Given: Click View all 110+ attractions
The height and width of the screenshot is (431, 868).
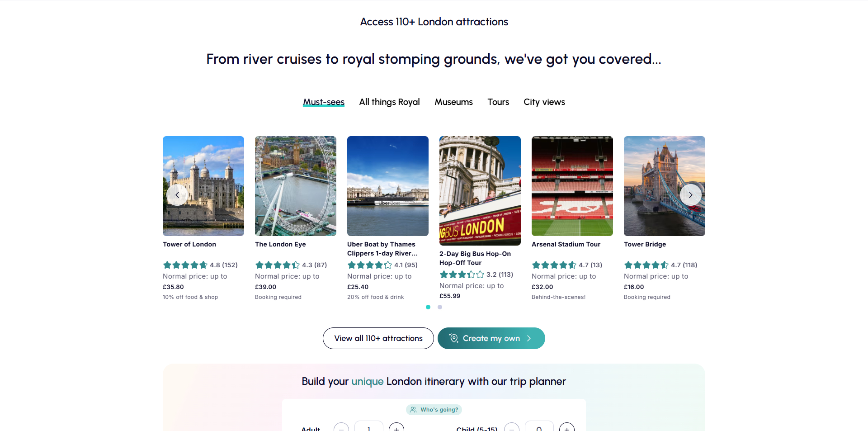Looking at the screenshot, I should pyautogui.click(x=378, y=338).
